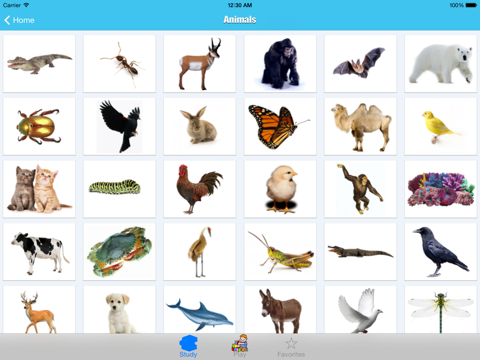480x360 pixels.
Task: Open the golden beetle card
Action: pyautogui.click(x=39, y=126)
